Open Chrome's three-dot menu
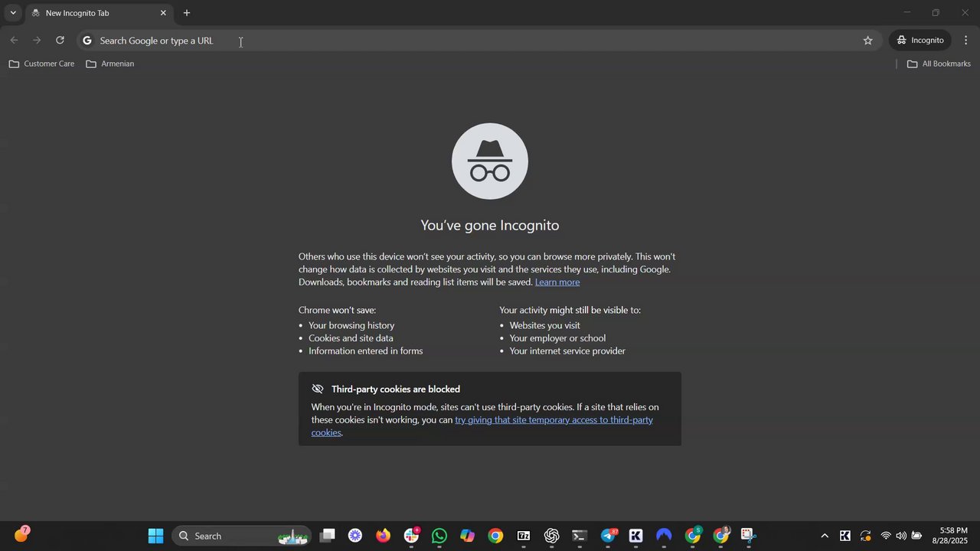The width and height of the screenshot is (980, 551). (966, 41)
